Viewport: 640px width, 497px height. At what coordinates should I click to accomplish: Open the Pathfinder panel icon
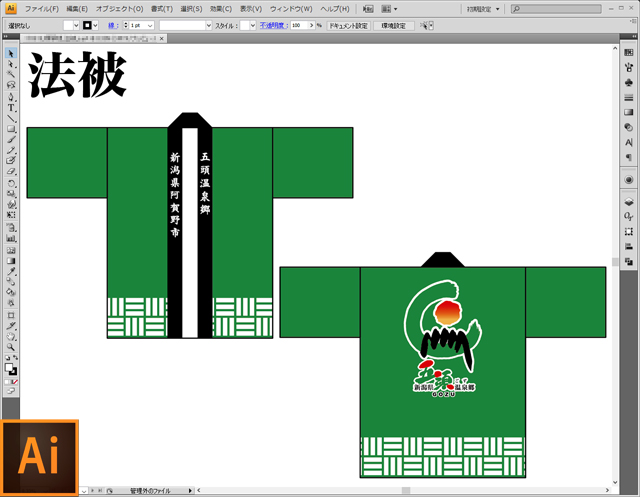tap(629, 262)
